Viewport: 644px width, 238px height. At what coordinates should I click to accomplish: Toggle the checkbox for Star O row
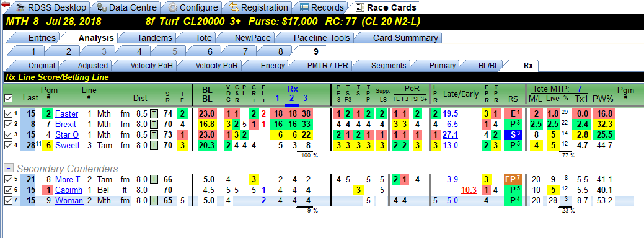pyautogui.click(x=7, y=134)
